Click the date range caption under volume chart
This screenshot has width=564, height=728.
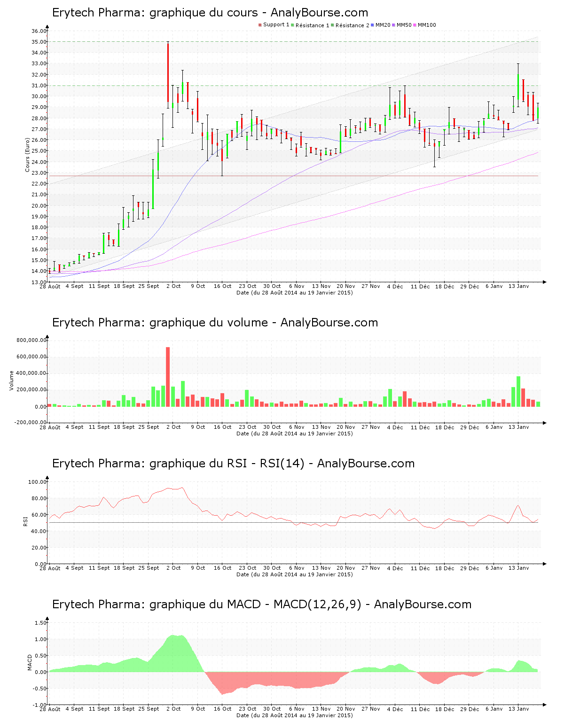294,434
